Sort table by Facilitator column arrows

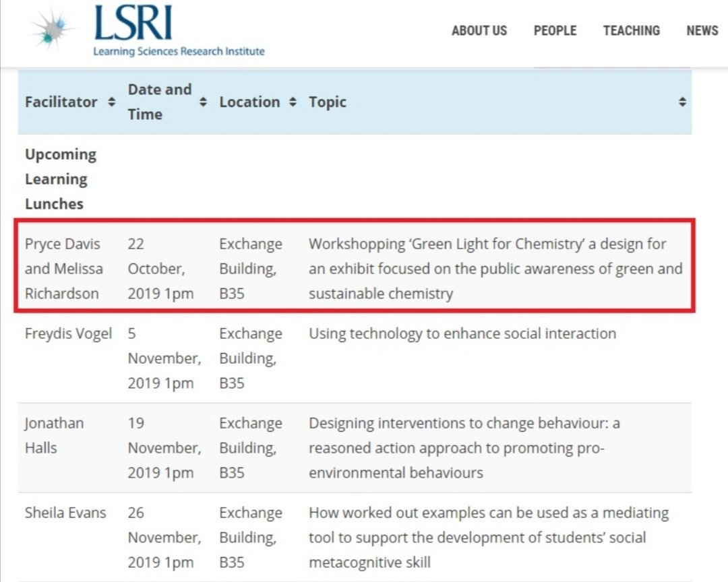111,102
